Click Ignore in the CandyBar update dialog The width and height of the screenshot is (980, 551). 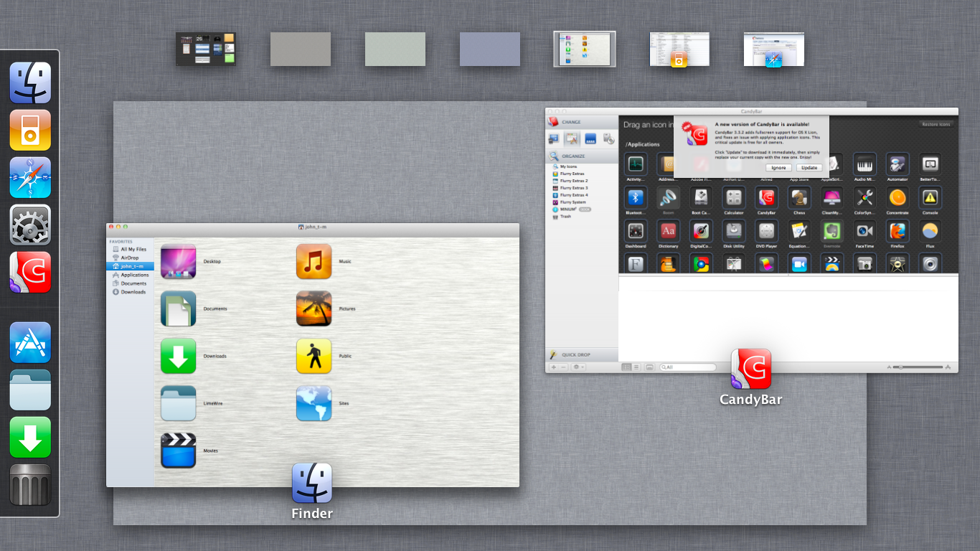tap(778, 168)
